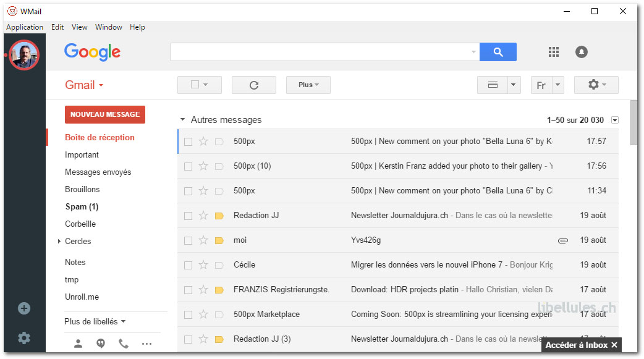The image size is (644, 359).
Task: Open the Edit menu
Action: [x=57, y=27]
